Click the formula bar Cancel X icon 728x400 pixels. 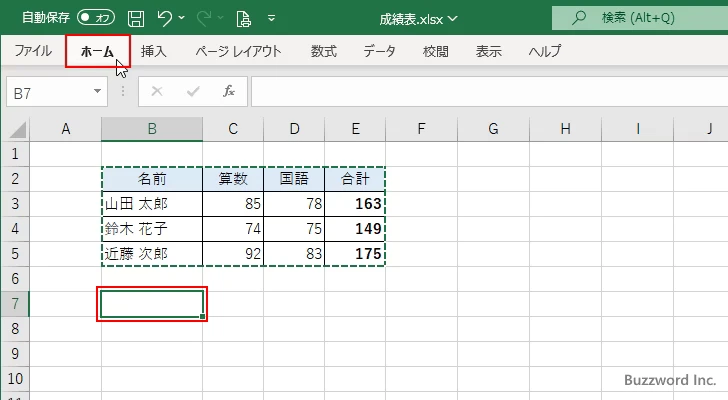click(x=157, y=91)
